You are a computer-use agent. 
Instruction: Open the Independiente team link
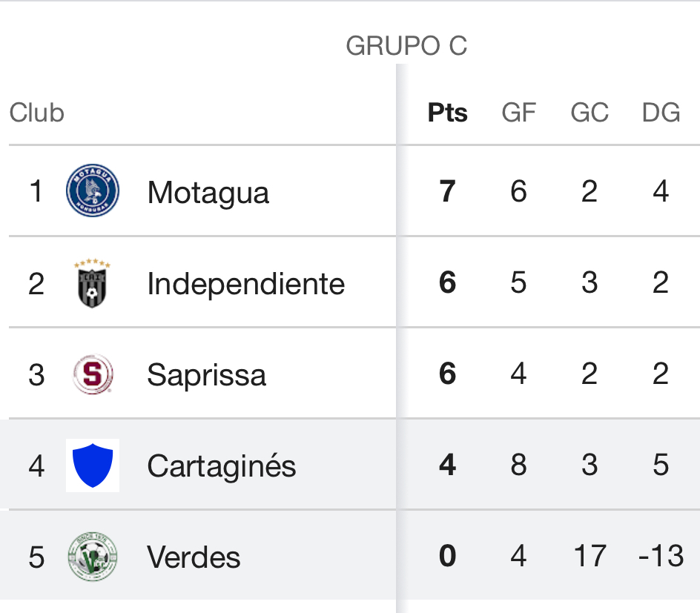click(x=245, y=284)
